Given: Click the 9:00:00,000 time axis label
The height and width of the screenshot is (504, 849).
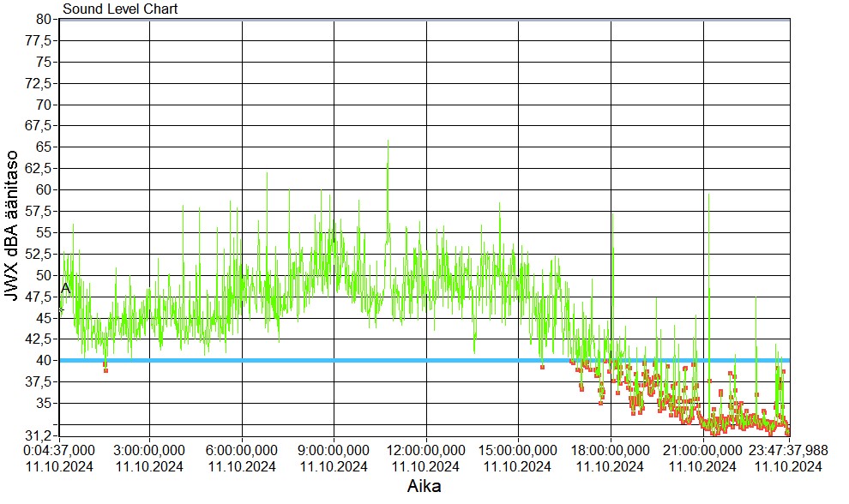Looking at the screenshot, I should tap(334, 450).
